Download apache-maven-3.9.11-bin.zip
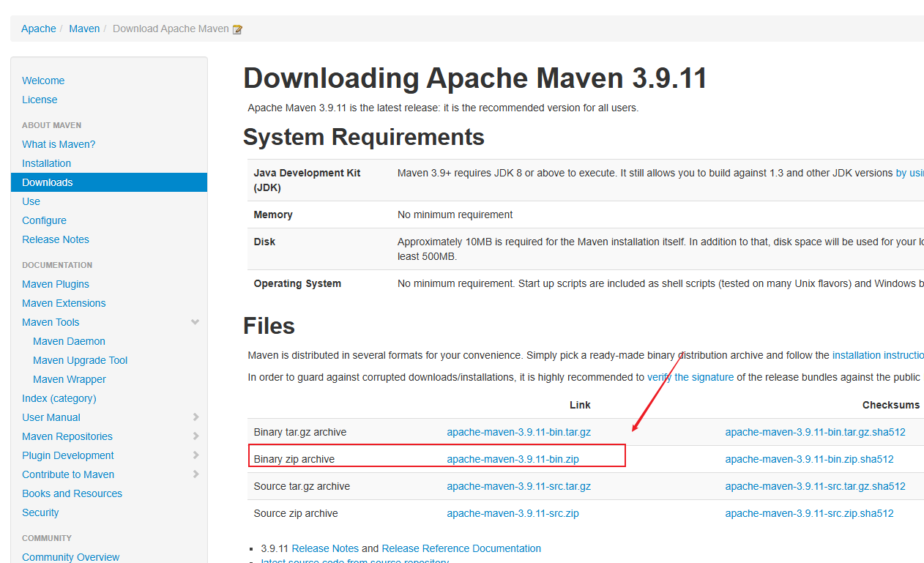The width and height of the screenshot is (924, 563). pos(513,459)
